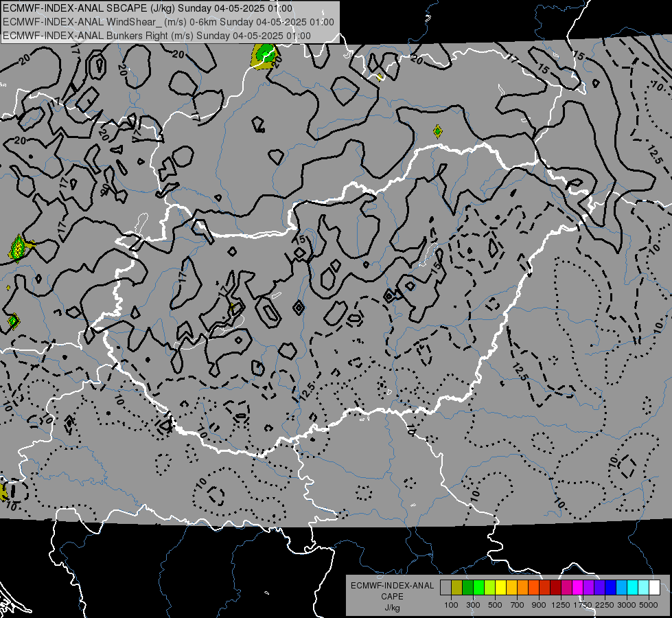672x618 pixels.
Task: Click the 500 value on the legend
Action: point(495,605)
